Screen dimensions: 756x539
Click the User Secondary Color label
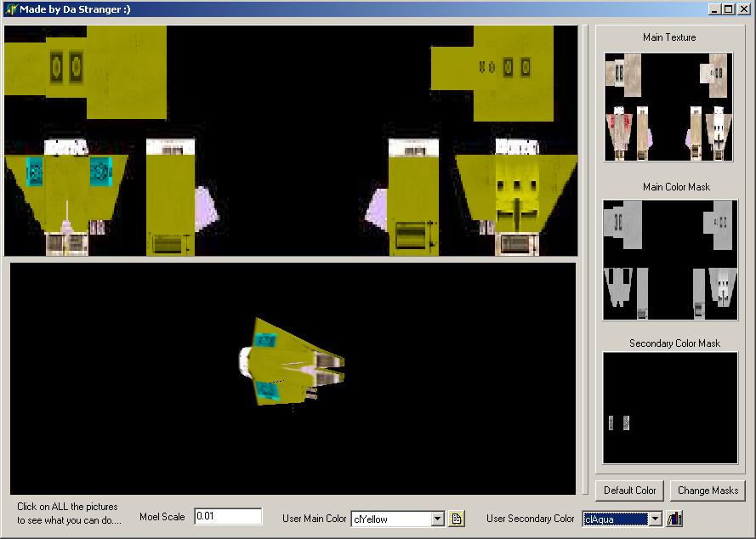click(x=531, y=519)
